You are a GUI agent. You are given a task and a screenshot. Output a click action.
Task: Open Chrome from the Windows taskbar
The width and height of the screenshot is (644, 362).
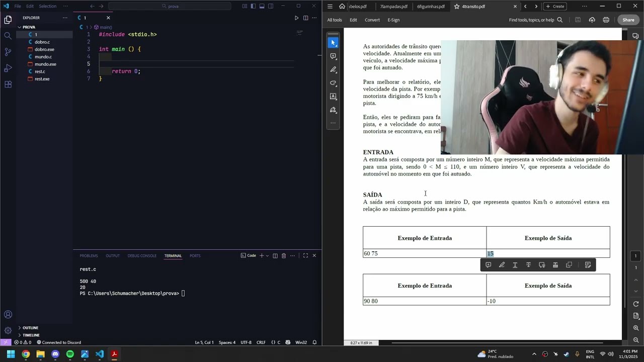click(26, 354)
